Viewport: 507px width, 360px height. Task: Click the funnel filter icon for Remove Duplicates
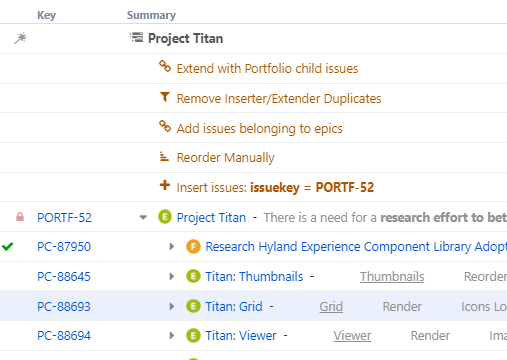tap(165, 97)
